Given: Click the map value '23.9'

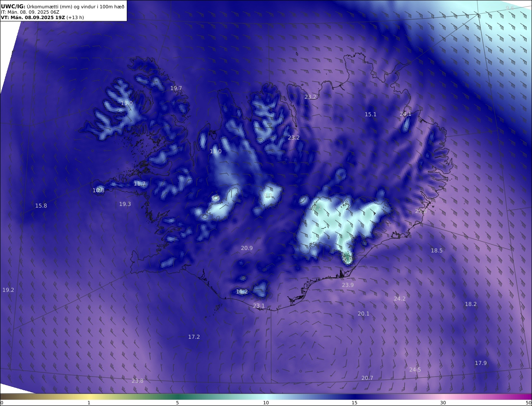Looking at the screenshot, I should [348, 285].
